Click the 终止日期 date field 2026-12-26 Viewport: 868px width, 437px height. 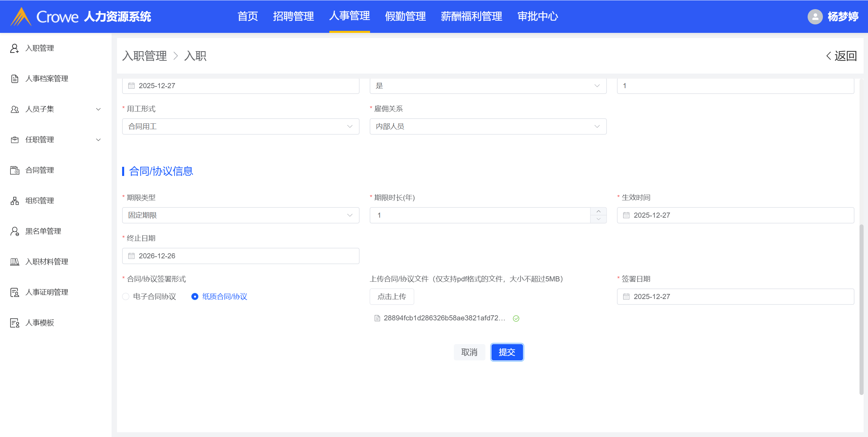[240, 256]
